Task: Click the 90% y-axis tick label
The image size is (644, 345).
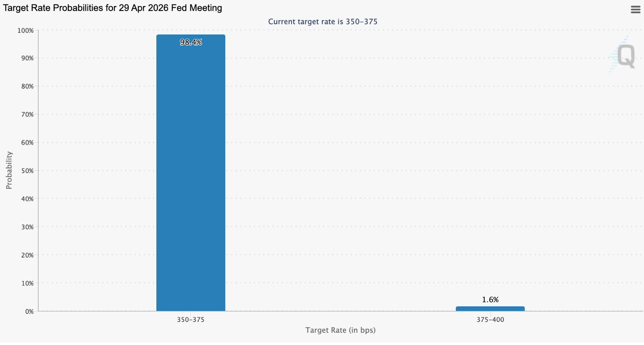Action: click(x=27, y=58)
